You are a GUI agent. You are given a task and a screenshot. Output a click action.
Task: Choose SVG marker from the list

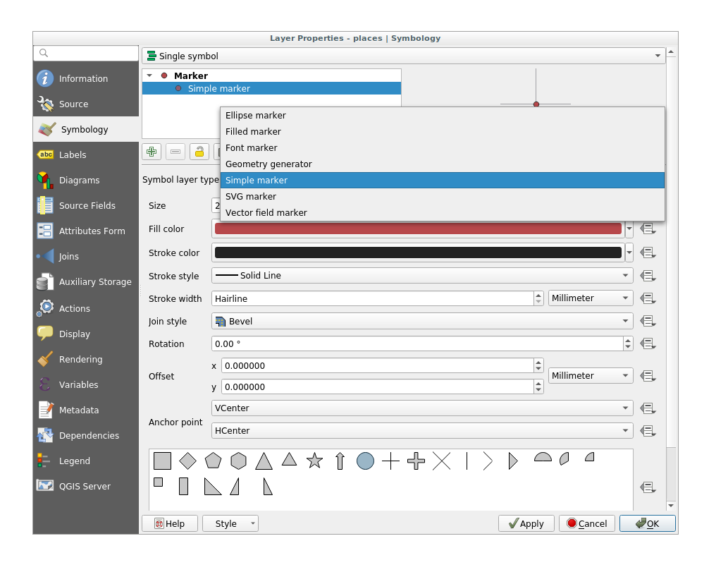click(x=251, y=197)
